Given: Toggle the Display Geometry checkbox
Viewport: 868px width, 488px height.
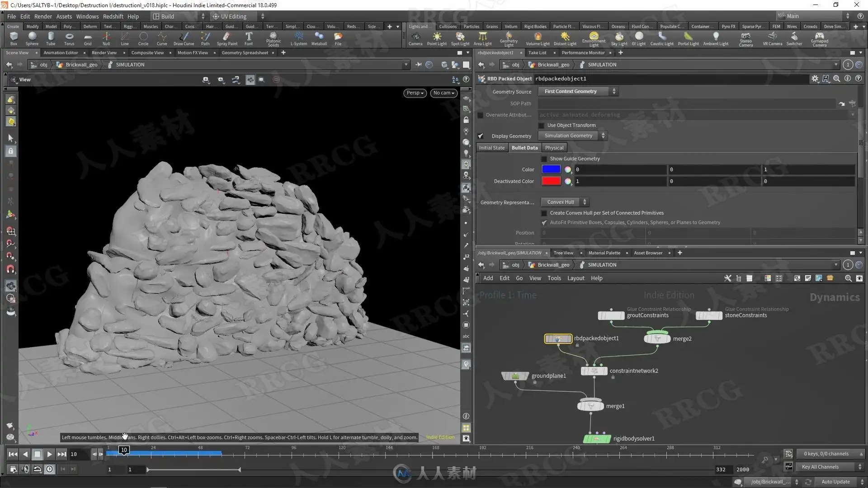Looking at the screenshot, I should pos(481,136).
